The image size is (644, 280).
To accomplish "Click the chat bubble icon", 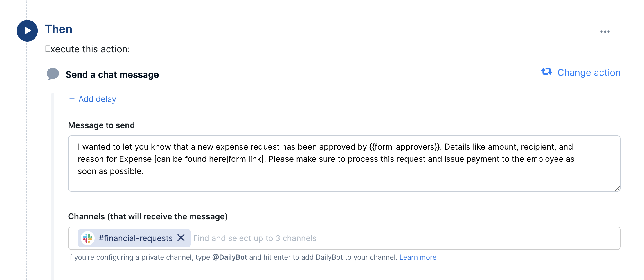I will (53, 74).
